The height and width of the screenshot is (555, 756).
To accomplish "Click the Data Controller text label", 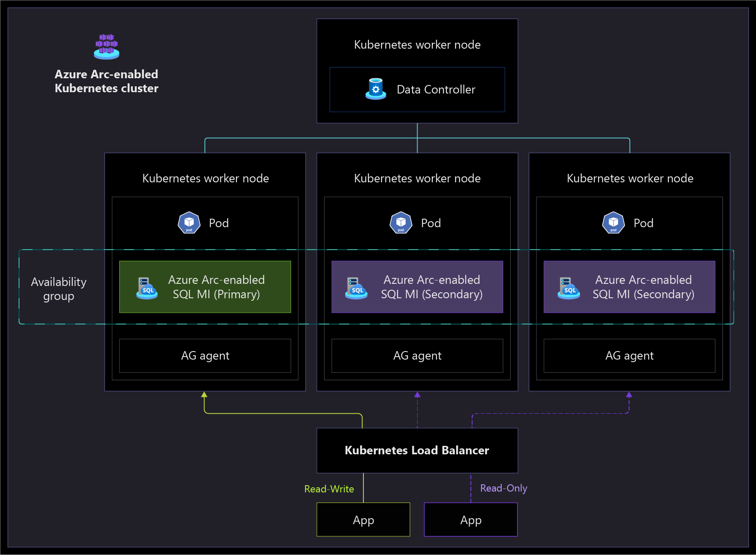I will pyautogui.click(x=436, y=90).
